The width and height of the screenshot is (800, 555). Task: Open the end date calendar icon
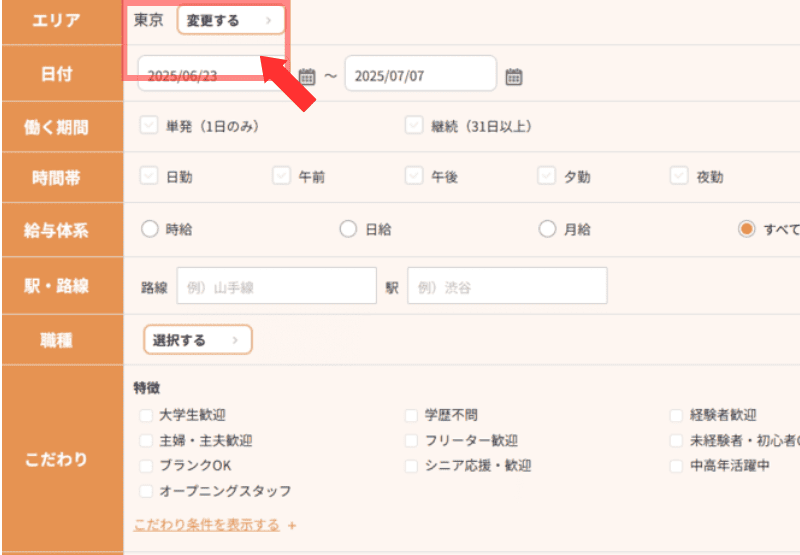(x=514, y=77)
